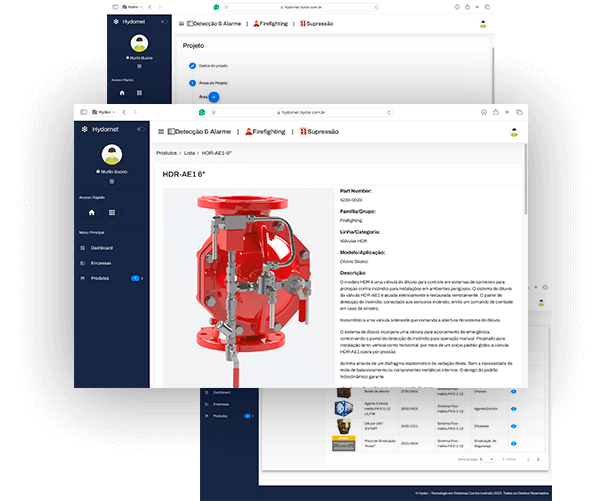Click the Agente Extintor tank thumbnail in the product list window
Screen dimensions: 605x501
[343, 408]
